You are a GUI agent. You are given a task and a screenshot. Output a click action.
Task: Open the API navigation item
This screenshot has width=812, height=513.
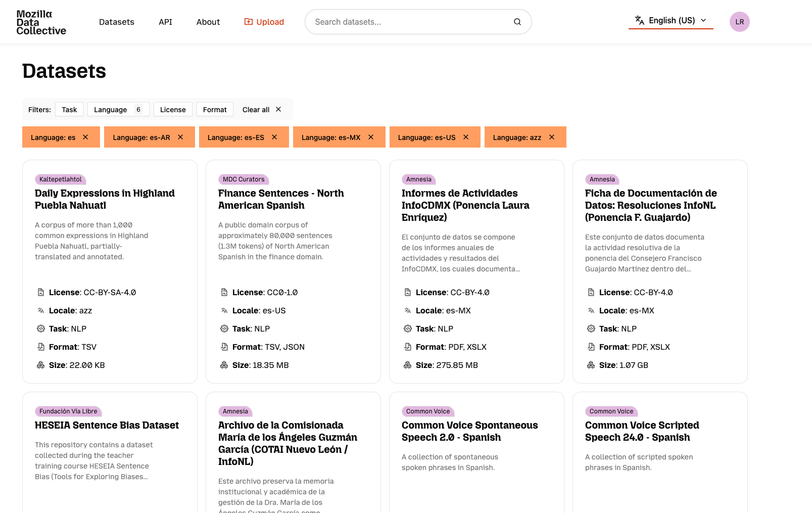pyautogui.click(x=165, y=22)
